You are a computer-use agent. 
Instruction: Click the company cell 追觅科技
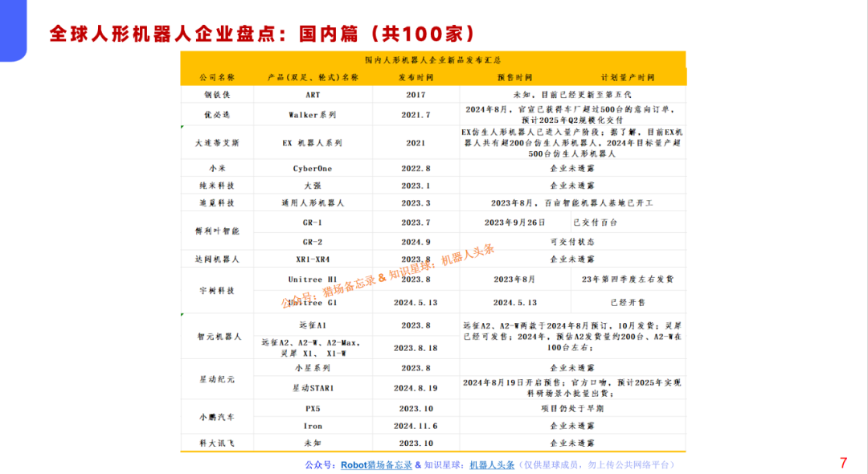tap(217, 203)
